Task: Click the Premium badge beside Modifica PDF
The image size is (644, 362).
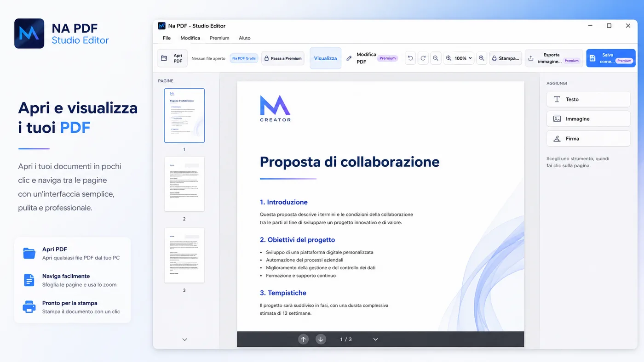Action: 388,58
